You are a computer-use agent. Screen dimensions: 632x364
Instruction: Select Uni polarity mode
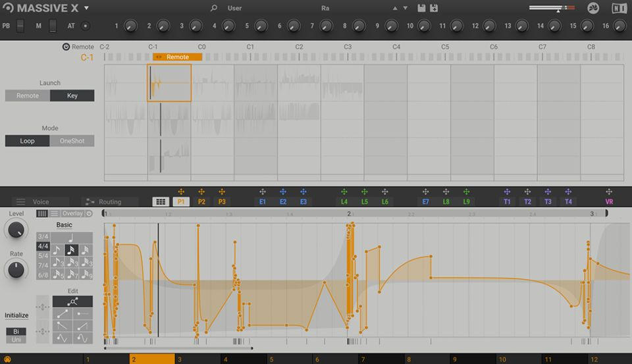click(x=16, y=340)
